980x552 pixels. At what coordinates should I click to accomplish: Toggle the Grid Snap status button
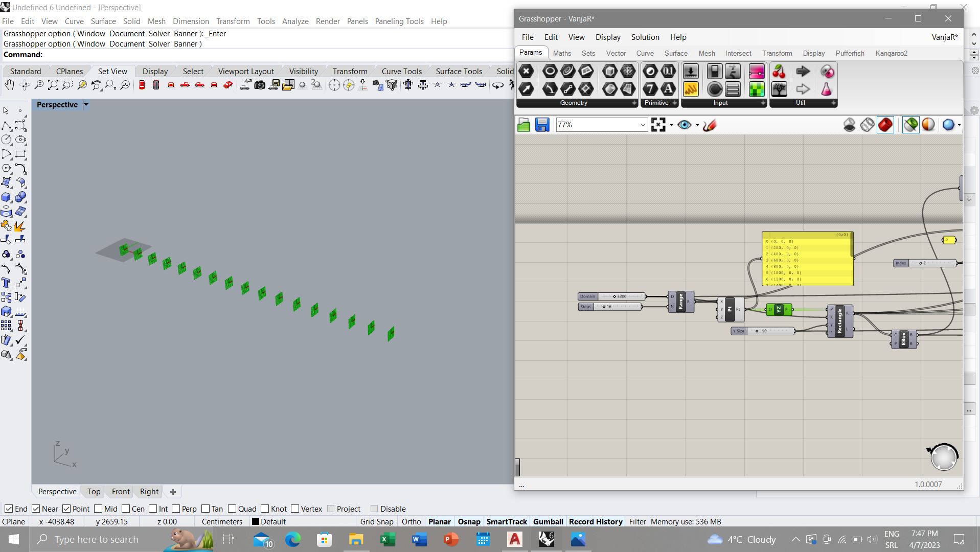click(376, 522)
